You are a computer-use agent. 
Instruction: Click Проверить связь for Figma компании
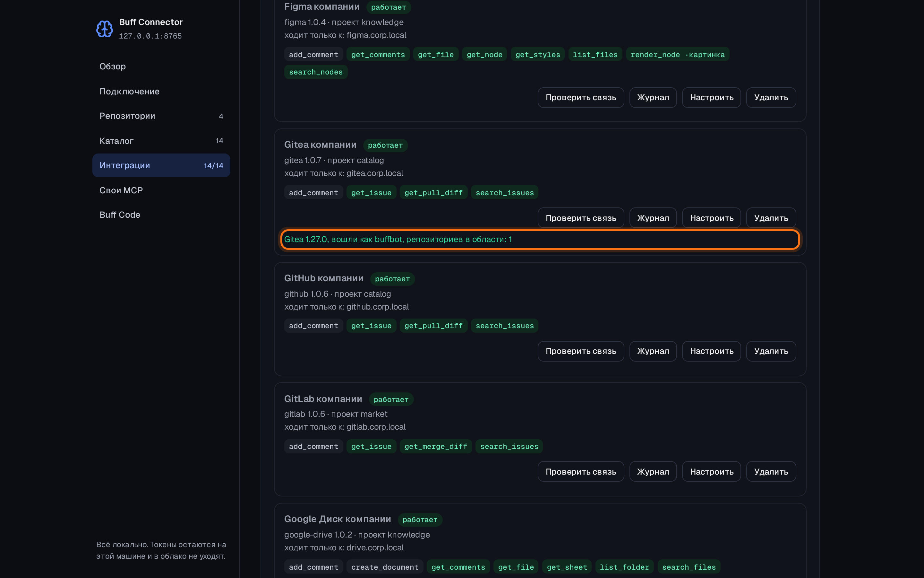tap(581, 98)
